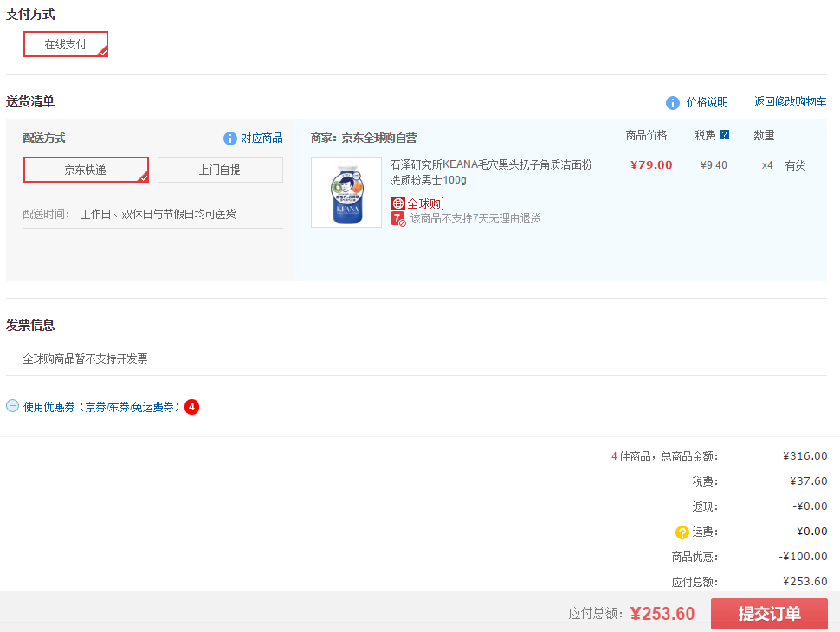Click the 税费 question mark icon
This screenshot has height=632, width=840.
tap(724, 135)
